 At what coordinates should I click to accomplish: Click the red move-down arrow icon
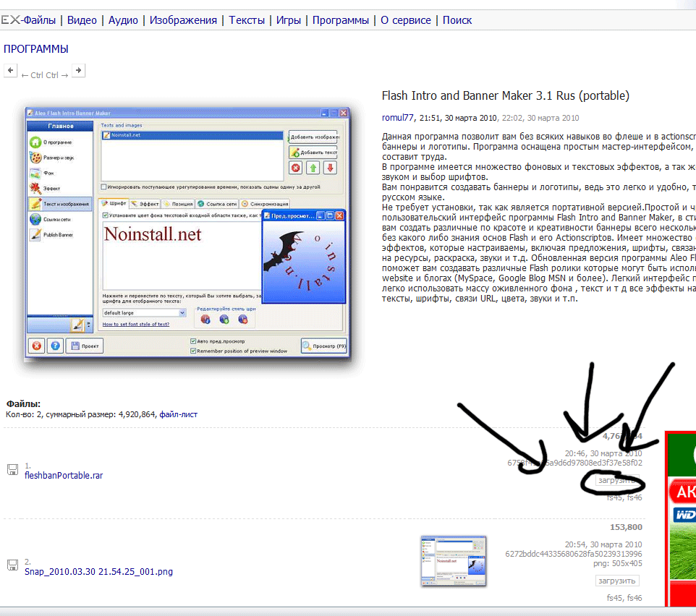point(330,168)
